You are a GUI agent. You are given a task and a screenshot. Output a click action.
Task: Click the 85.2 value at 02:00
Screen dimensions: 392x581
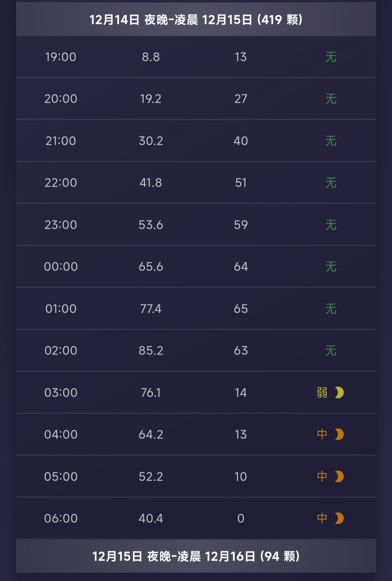coord(151,351)
